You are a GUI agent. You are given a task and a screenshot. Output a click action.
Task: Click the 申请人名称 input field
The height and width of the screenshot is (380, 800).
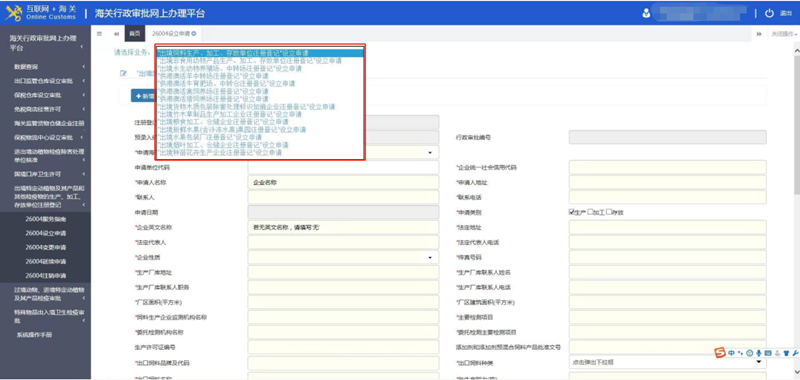(x=343, y=182)
